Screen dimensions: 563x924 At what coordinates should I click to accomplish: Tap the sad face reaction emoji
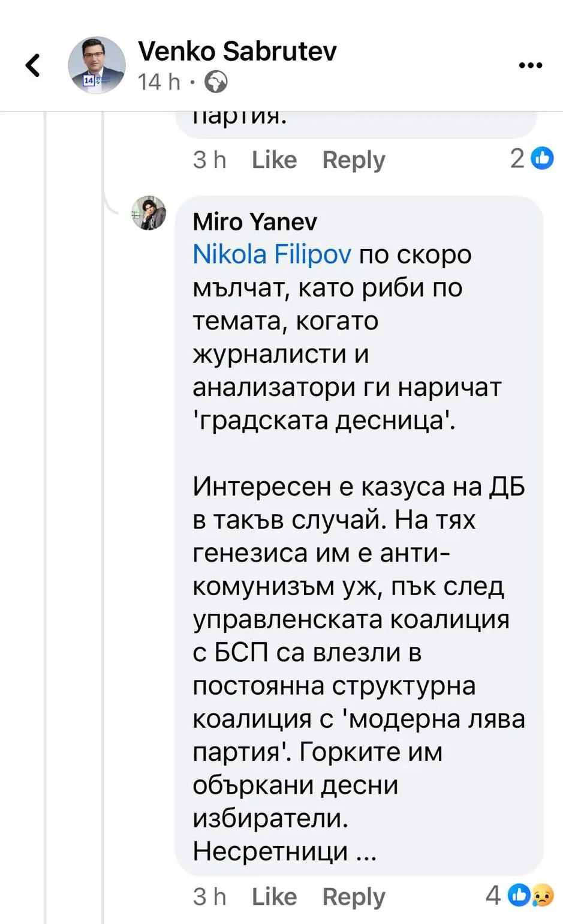(x=543, y=895)
